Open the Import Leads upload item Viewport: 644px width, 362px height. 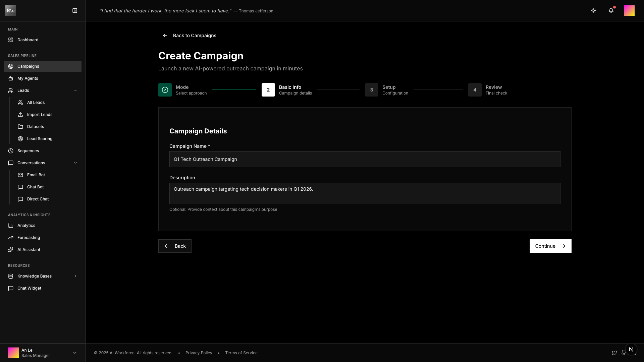40,115
